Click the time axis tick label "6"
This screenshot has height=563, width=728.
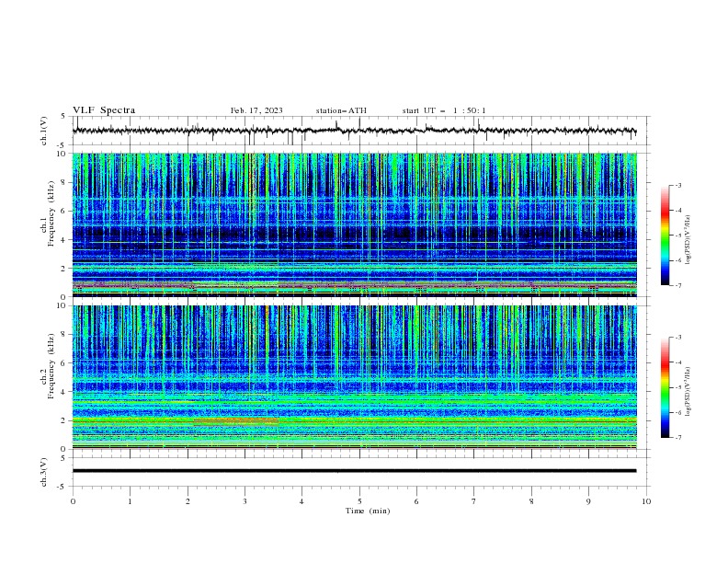point(416,501)
